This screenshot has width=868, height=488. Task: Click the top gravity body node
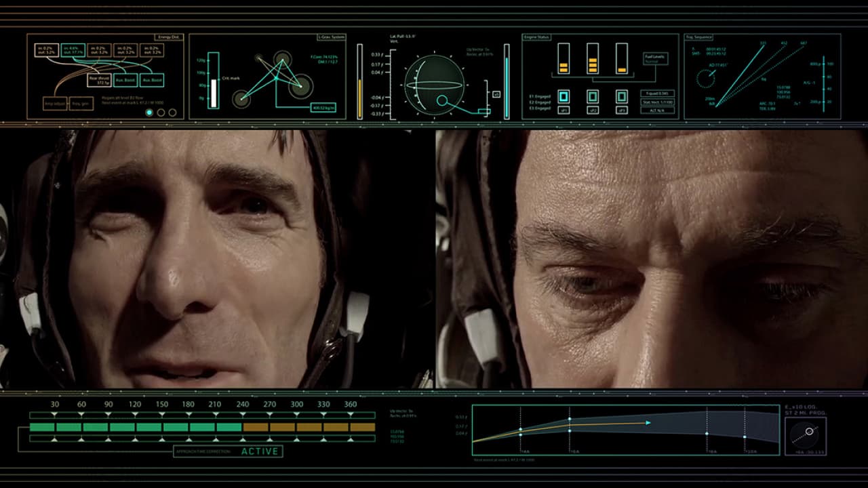tap(281, 59)
